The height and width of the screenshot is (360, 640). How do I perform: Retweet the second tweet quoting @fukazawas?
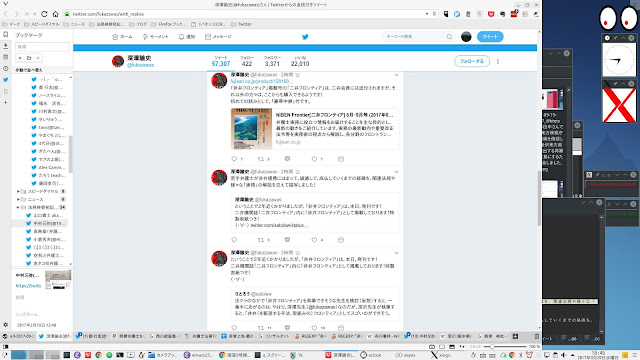pos(261,240)
